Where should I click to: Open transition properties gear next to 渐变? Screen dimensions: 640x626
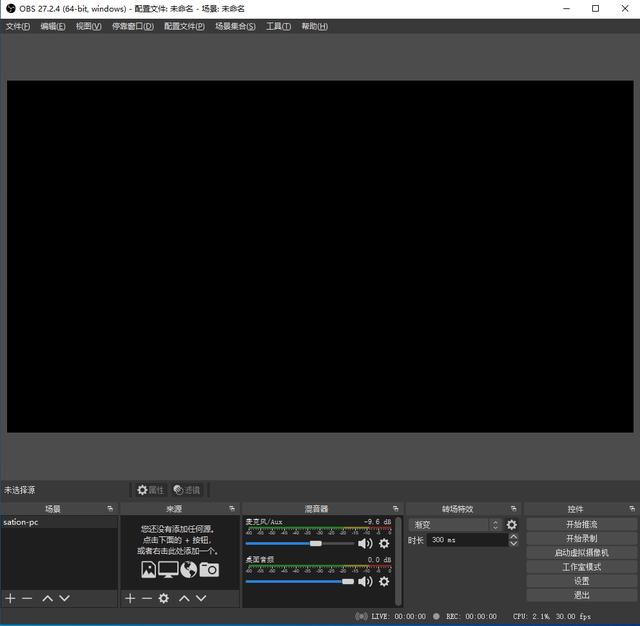(512, 525)
